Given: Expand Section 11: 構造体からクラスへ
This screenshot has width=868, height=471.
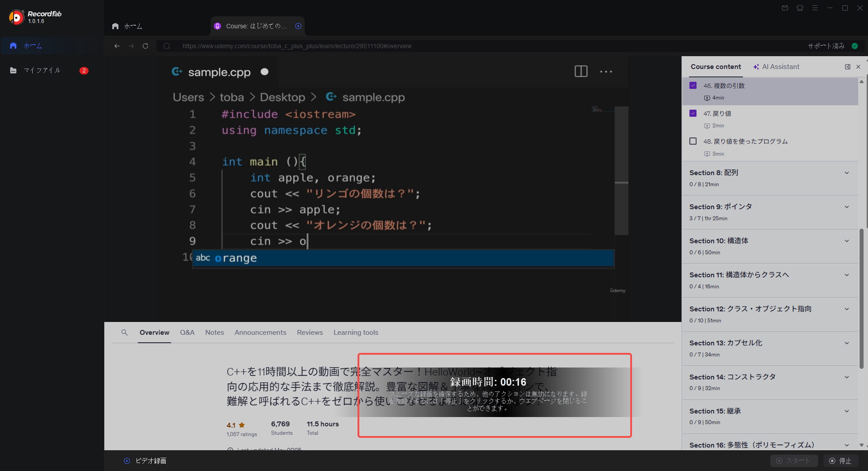Looking at the screenshot, I should (x=770, y=280).
